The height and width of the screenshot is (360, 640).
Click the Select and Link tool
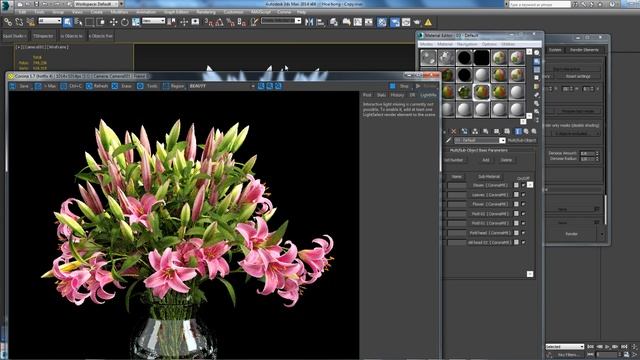click(8, 22)
